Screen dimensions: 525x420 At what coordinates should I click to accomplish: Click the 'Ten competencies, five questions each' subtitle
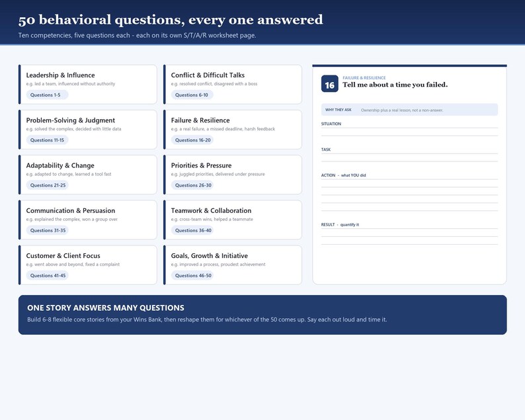click(138, 35)
